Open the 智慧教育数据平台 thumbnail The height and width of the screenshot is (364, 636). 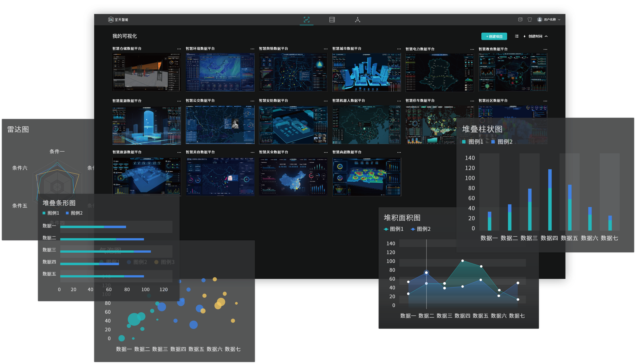click(513, 72)
